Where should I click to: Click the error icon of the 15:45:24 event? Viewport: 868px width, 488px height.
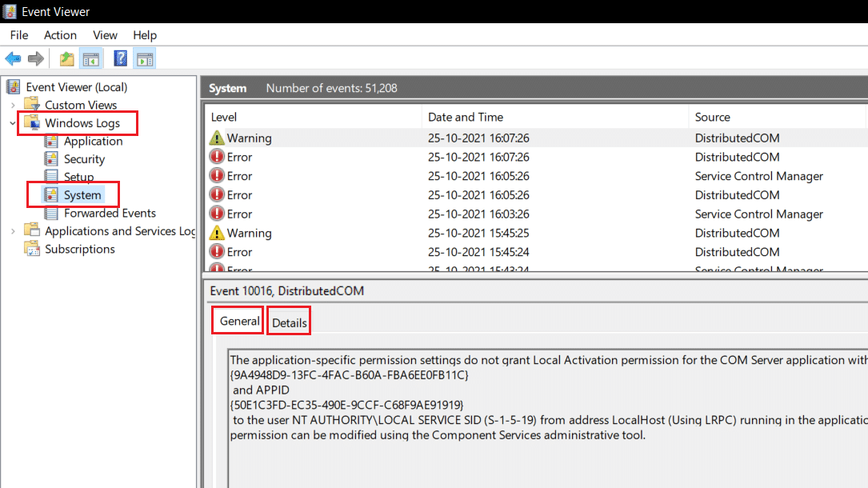pyautogui.click(x=217, y=252)
